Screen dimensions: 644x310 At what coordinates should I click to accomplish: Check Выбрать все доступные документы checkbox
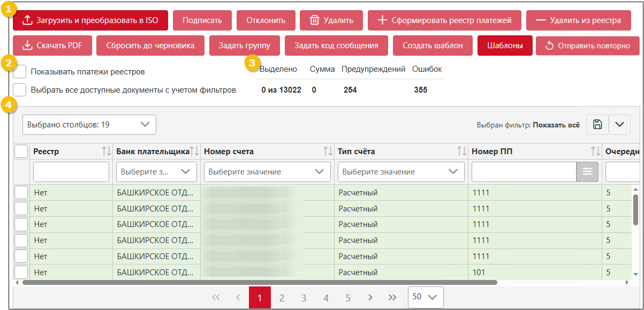20,90
